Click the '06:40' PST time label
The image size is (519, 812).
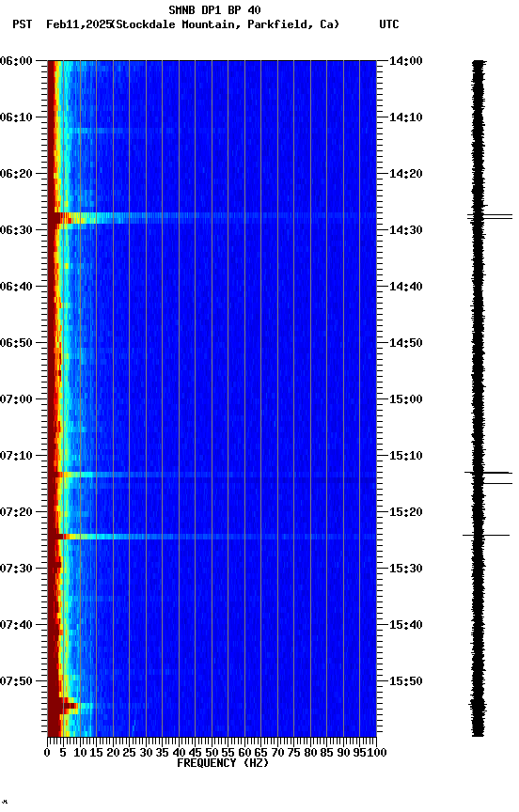[x=16, y=287]
